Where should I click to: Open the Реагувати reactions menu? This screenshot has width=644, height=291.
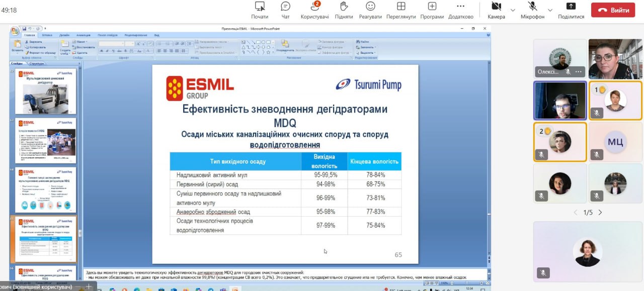[370, 10]
